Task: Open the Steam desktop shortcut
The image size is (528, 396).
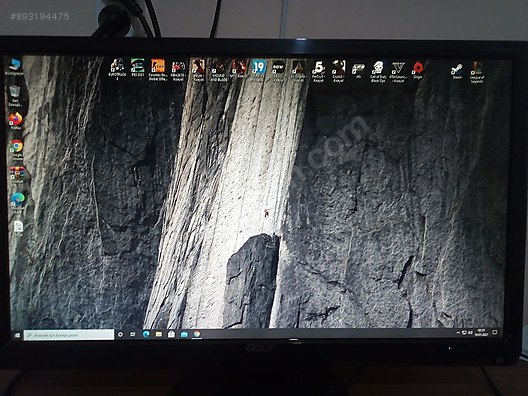Action: coord(457,71)
